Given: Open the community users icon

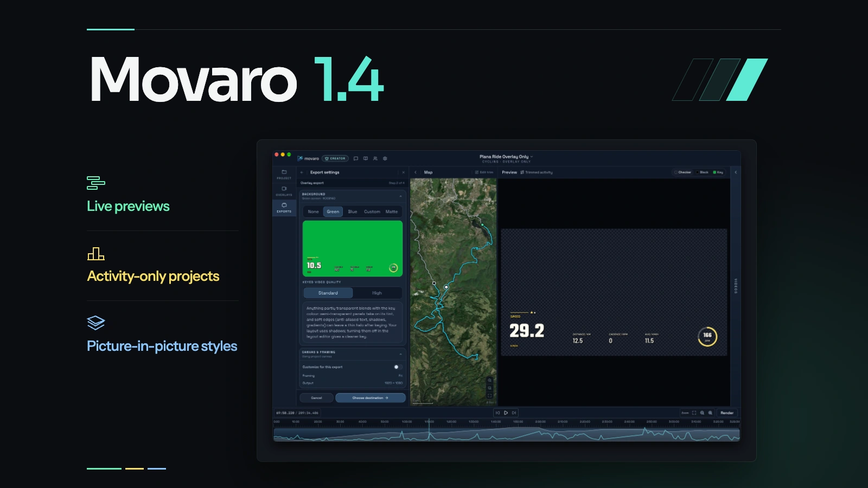Looking at the screenshot, I should point(375,158).
